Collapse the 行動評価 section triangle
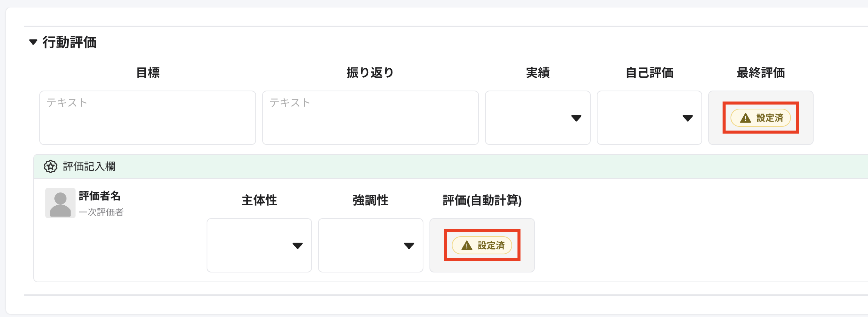The height and width of the screenshot is (317, 868). (x=33, y=42)
